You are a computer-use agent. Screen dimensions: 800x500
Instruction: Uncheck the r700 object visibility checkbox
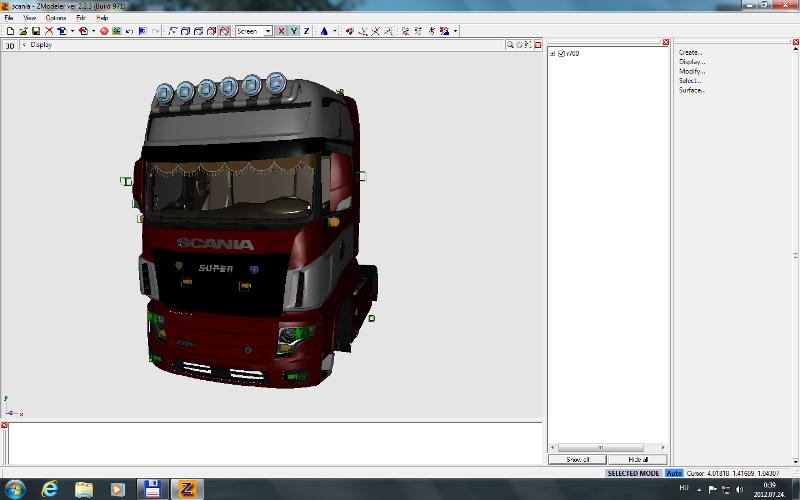coord(562,53)
